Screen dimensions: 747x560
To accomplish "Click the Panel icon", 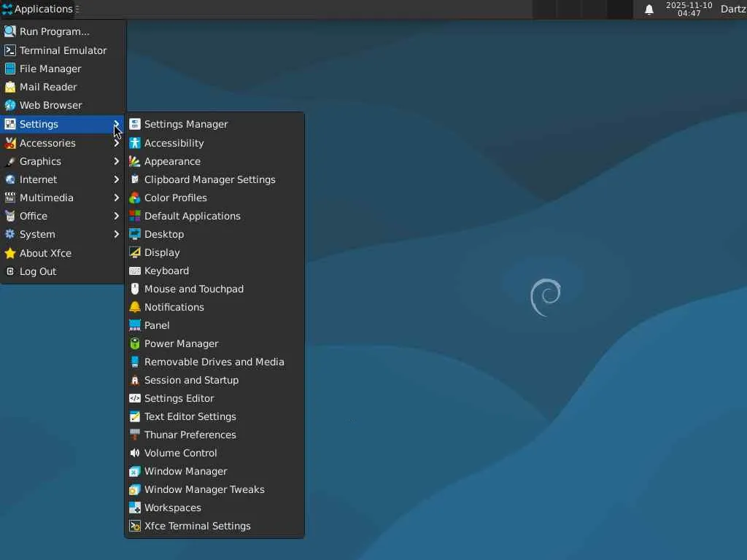I will 135,325.
